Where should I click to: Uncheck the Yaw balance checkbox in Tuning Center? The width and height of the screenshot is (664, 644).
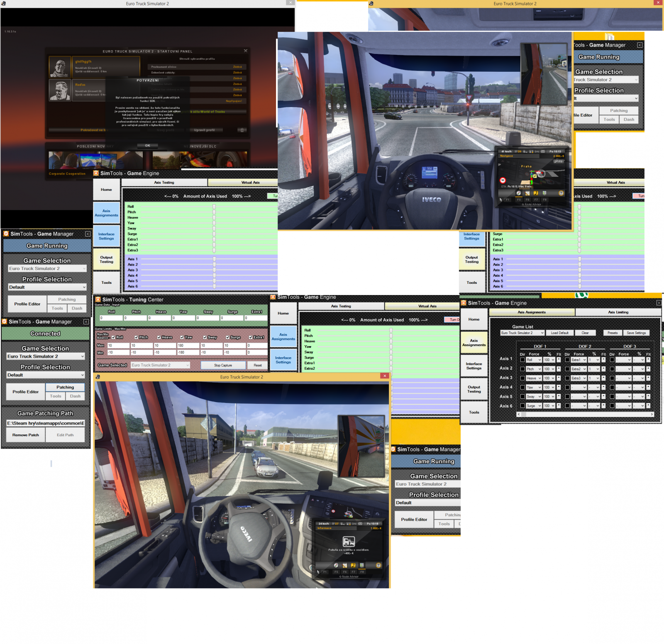coord(182,337)
